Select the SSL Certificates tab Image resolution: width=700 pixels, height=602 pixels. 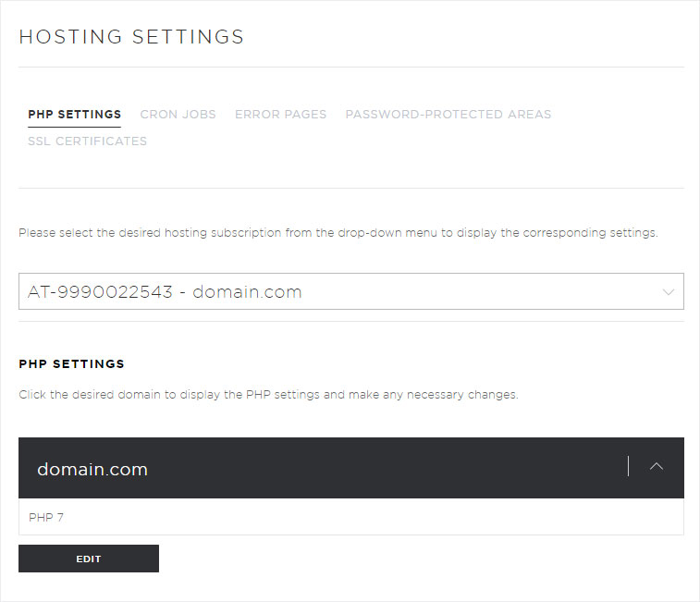tap(87, 141)
